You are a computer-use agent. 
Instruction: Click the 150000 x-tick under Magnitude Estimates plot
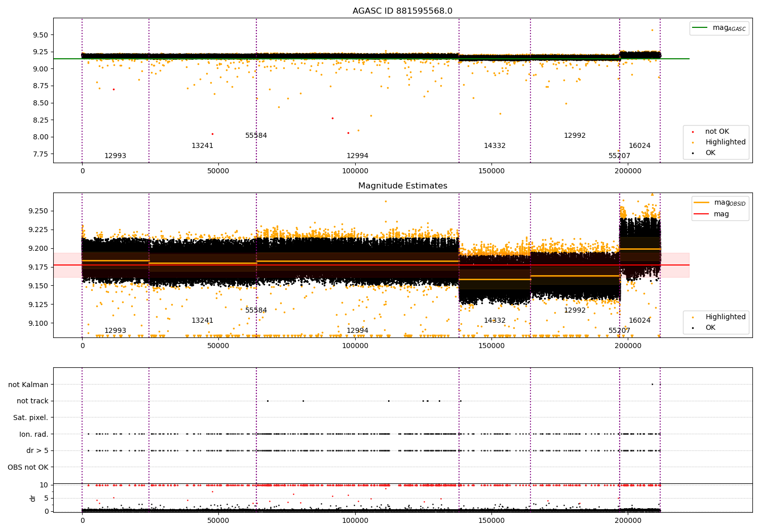(491, 346)
